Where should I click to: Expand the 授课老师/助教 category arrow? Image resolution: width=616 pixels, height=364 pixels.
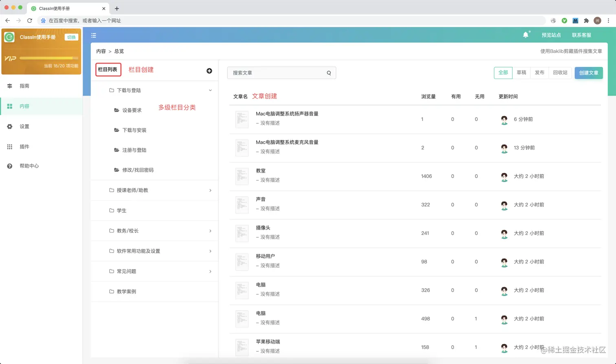pyautogui.click(x=210, y=191)
